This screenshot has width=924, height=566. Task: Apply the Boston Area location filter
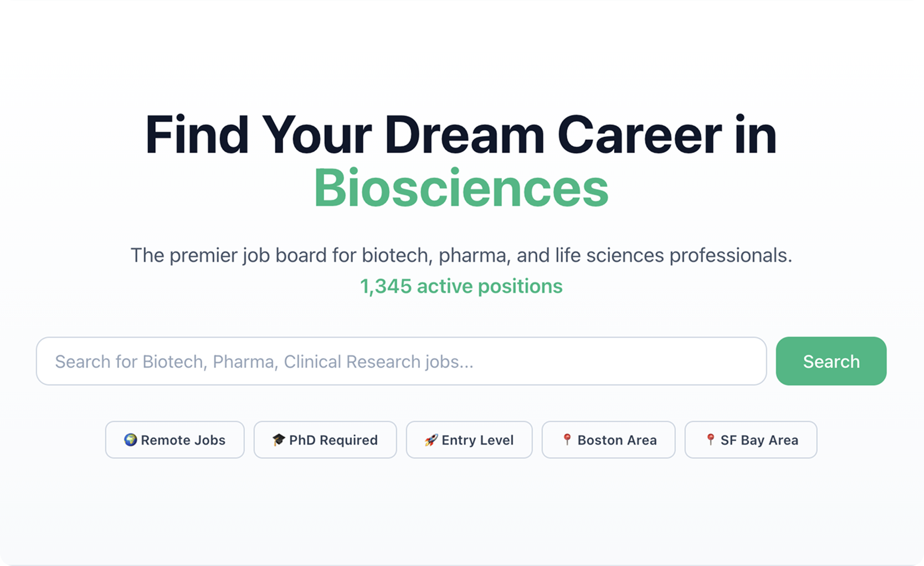[608, 440]
